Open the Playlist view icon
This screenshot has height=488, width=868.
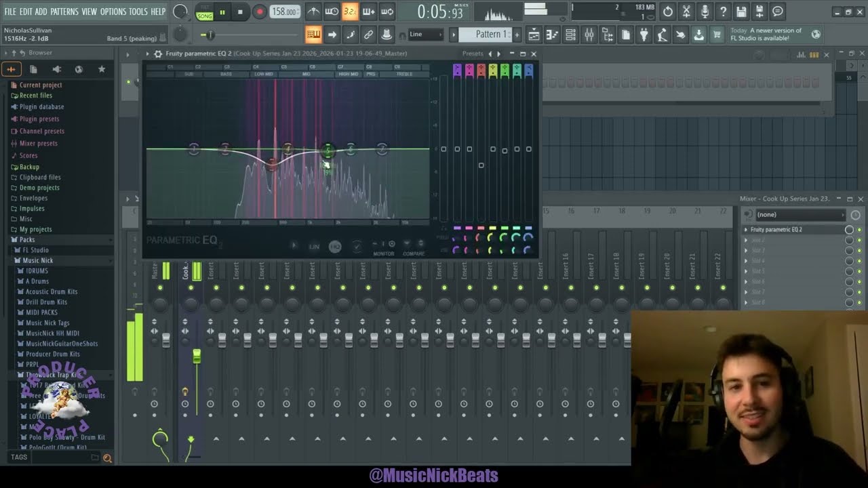(534, 35)
